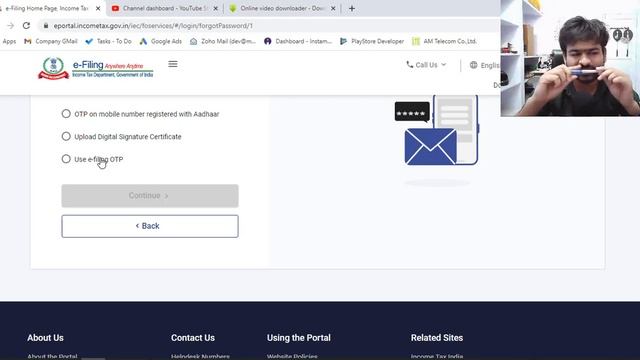The width and height of the screenshot is (640, 360).
Task: Select Upload Digital Signature Certificate option
Action: coord(66,136)
